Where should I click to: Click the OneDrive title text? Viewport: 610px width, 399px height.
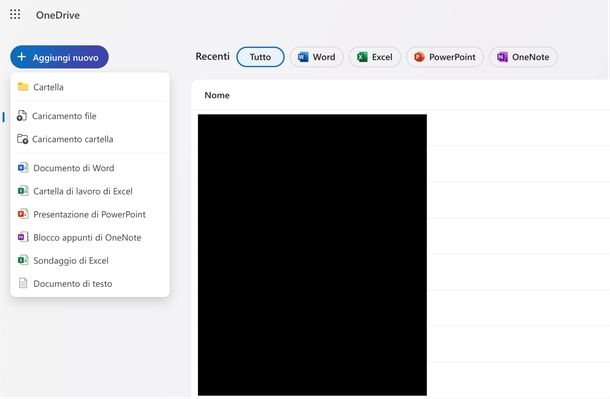[x=58, y=15]
